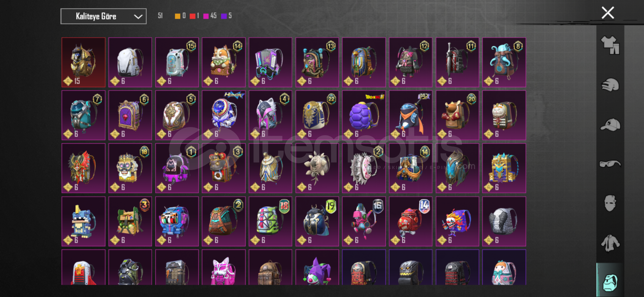Image resolution: width=644 pixels, height=297 pixels.
Task: Filter by the red quality swatch
Action: (193, 16)
